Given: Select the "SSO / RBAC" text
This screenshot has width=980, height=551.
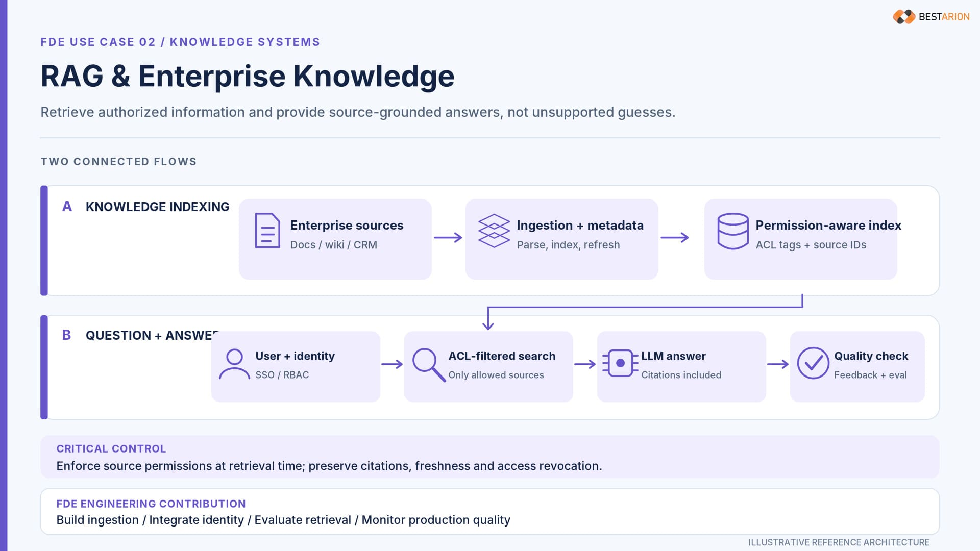Looking at the screenshot, I should 282,375.
